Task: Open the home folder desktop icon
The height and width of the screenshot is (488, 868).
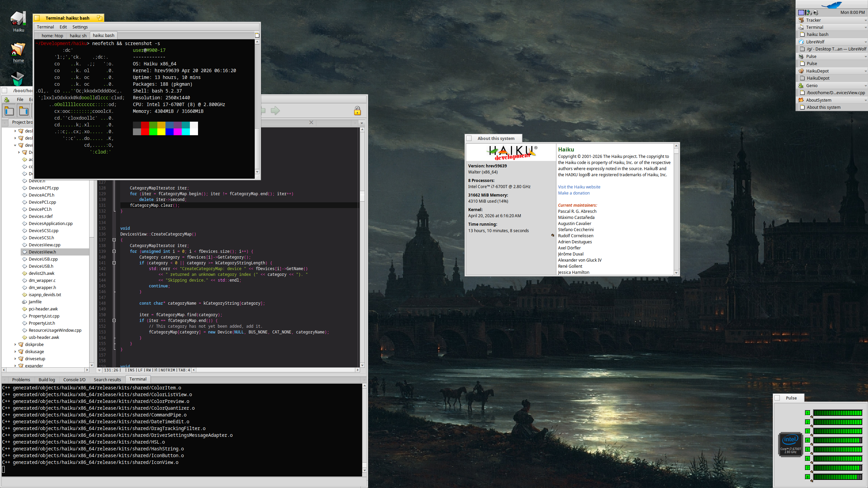Action: (x=18, y=50)
